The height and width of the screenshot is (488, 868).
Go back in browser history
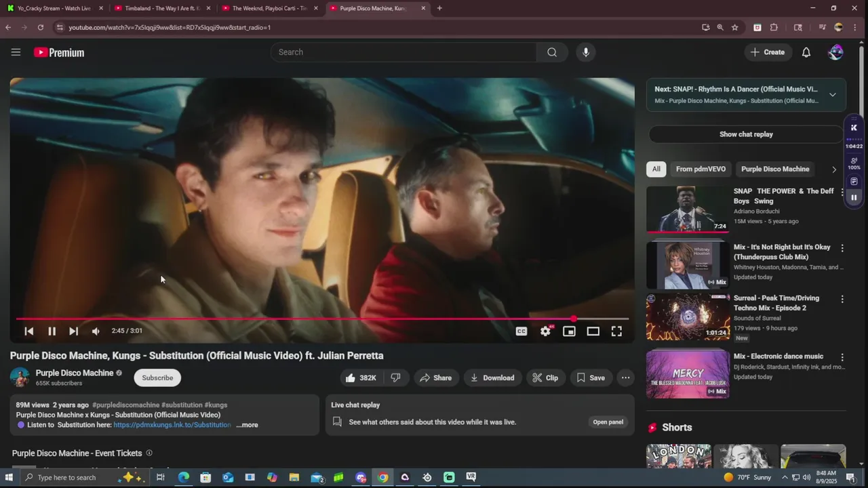[x=8, y=27]
